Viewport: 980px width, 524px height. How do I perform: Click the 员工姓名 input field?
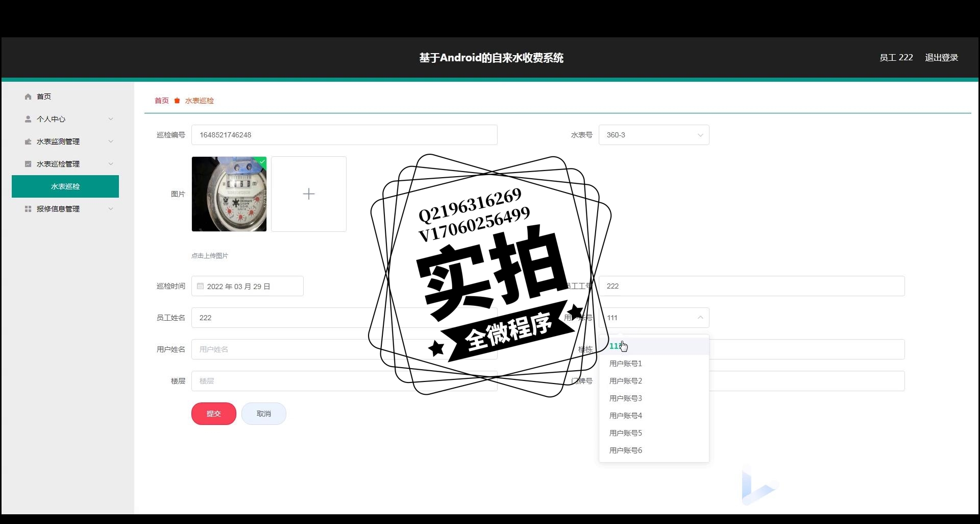coord(345,318)
